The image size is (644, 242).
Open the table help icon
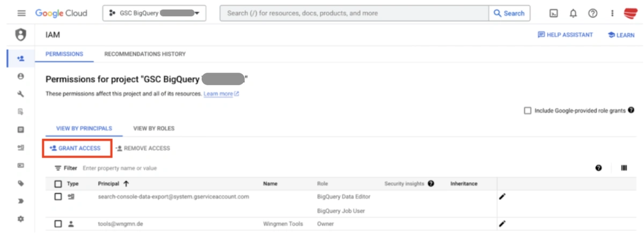point(598,168)
